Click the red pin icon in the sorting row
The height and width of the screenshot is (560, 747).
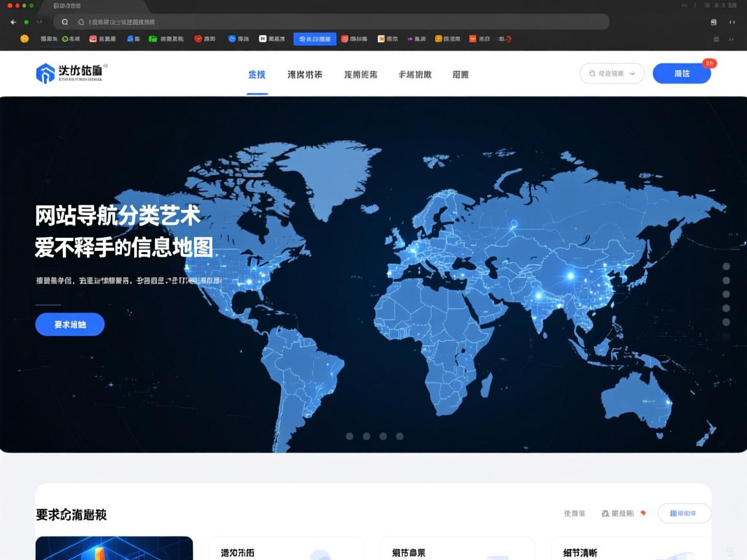pos(642,511)
